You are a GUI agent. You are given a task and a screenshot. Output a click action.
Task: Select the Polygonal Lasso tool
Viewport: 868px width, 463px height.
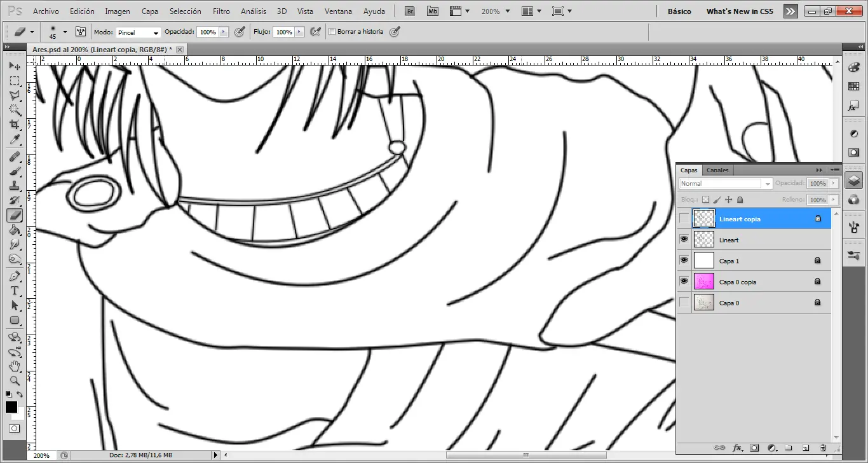tap(15, 95)
